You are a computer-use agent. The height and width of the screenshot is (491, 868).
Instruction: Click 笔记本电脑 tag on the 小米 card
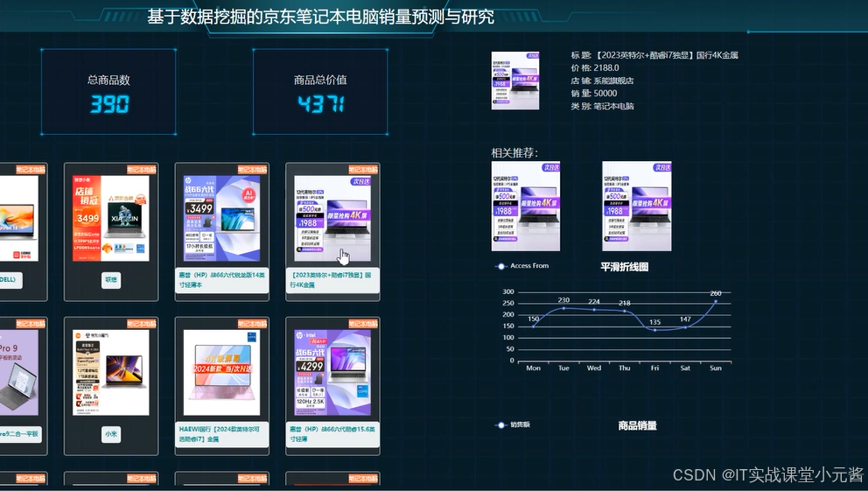click(x=142, y=324)
